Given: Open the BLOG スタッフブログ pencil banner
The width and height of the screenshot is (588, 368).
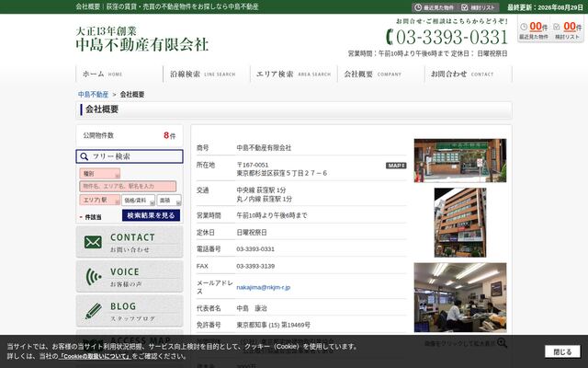Looking at the screenshot, I should [130, 311].
